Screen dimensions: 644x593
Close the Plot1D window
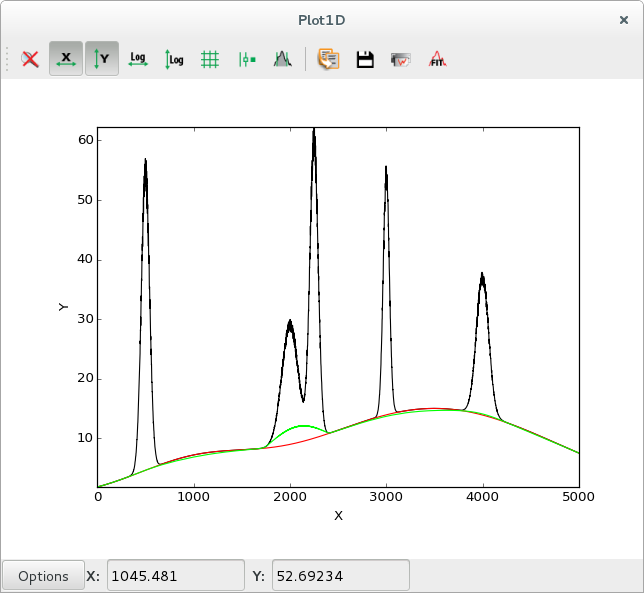(x=624, y=19)
